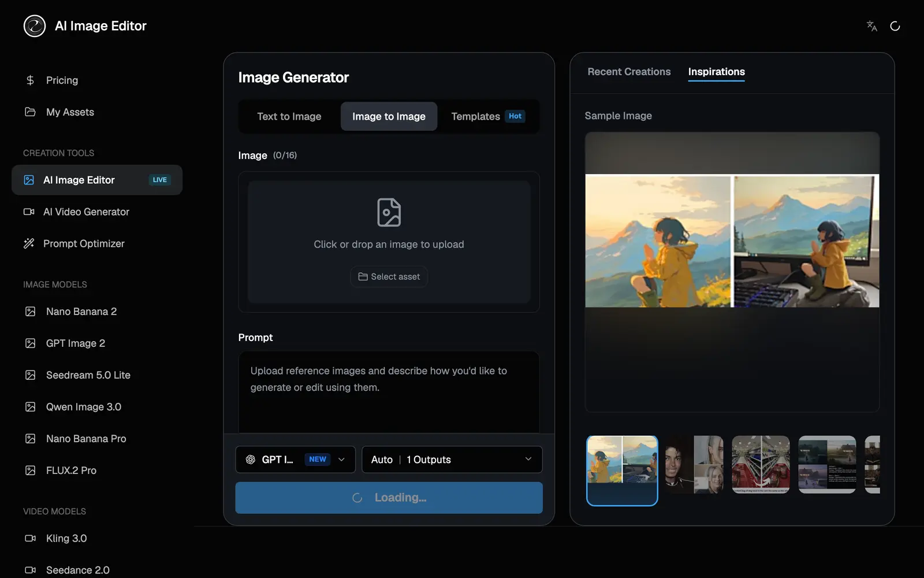
Task: Click the NEW badge on model selector
Action: [x=318, y=460]
